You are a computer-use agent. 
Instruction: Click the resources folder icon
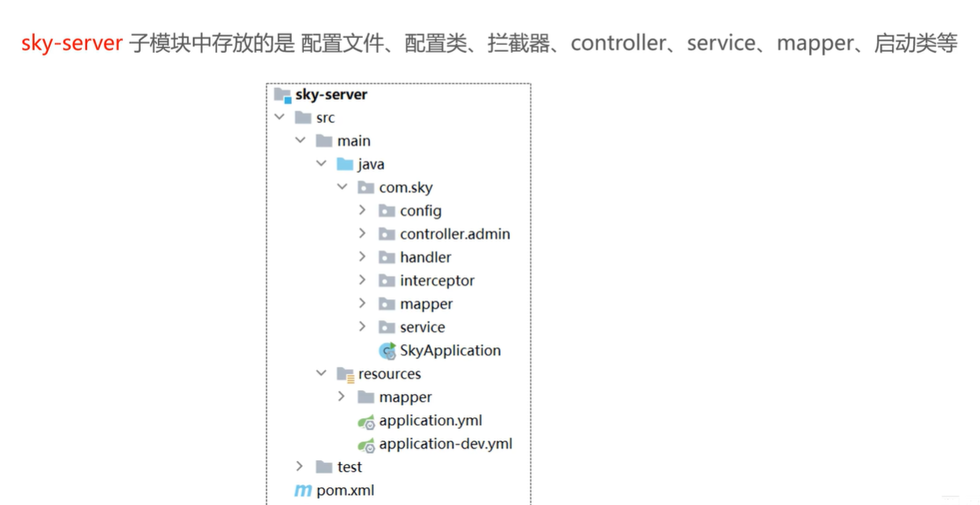(345, 374)
